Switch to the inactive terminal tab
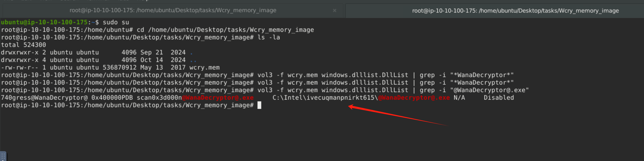Viewport: 644px width, 161px height. [x=173, y=11]
